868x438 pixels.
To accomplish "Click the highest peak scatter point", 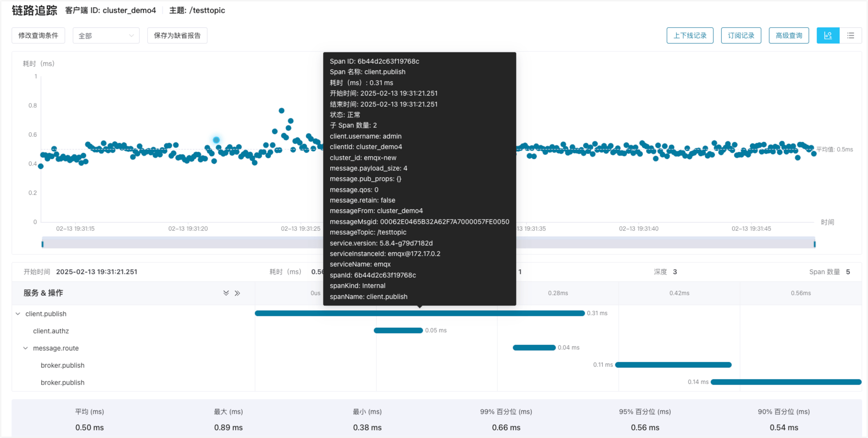I will click(282, 110).
